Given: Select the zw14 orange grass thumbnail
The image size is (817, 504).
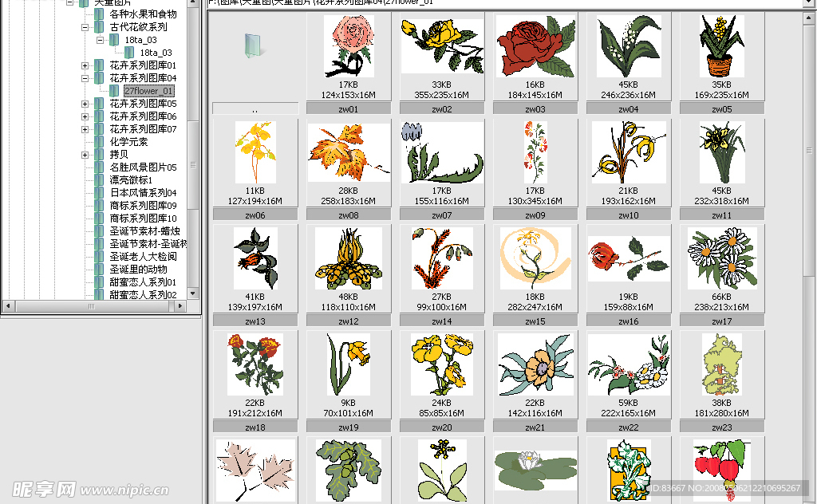Looking at the screenshot, I should (442, 258).
